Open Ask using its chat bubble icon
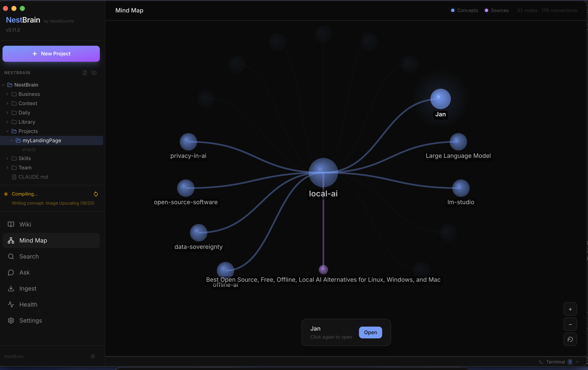Image resolution: width=588 pixels, height=370 pixels. [x=11, y=273]
